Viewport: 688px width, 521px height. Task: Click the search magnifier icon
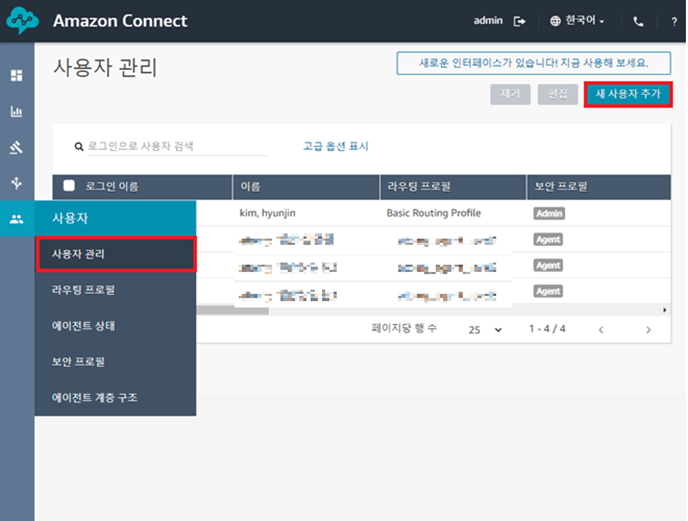click(x=79, y=146)
